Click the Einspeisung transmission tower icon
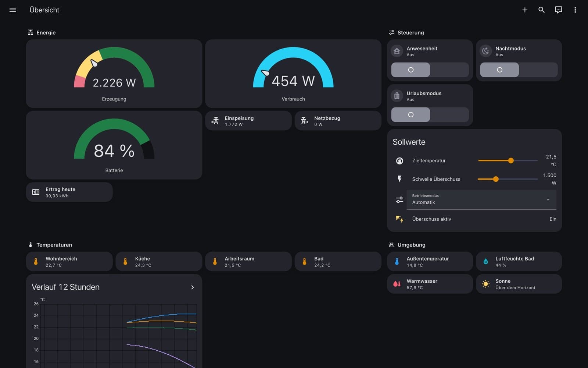Image resolution: width=588 pixels, height=368 pixels. [215, 121]
